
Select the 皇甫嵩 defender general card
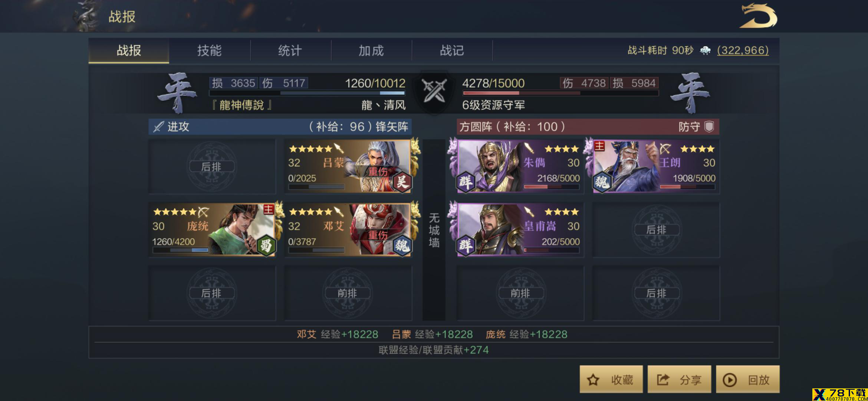click(x=520, y=230)
